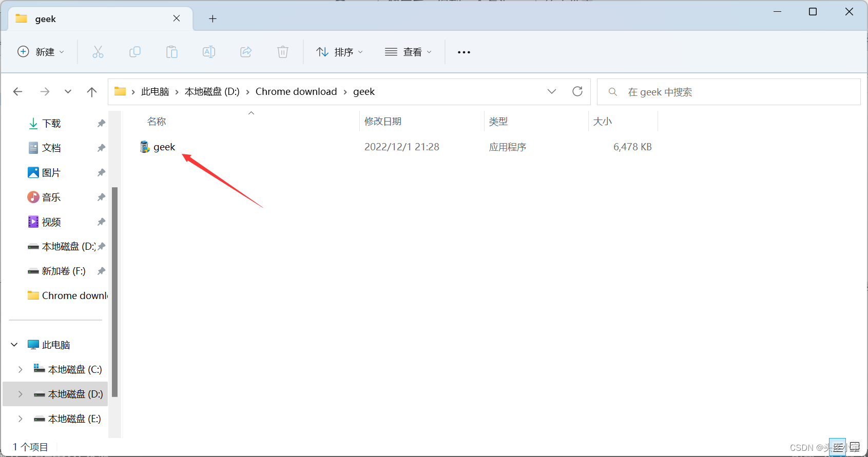Open the 排序 (Sort) dropdown
The image size is (868, 457).
click(340, 52)
